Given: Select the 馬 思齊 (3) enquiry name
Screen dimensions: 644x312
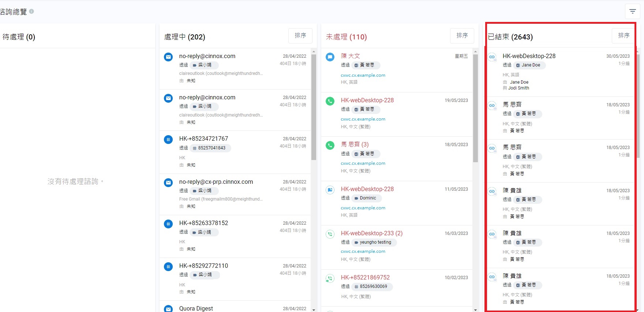Looking at the screenshot, I should [355, 145].
